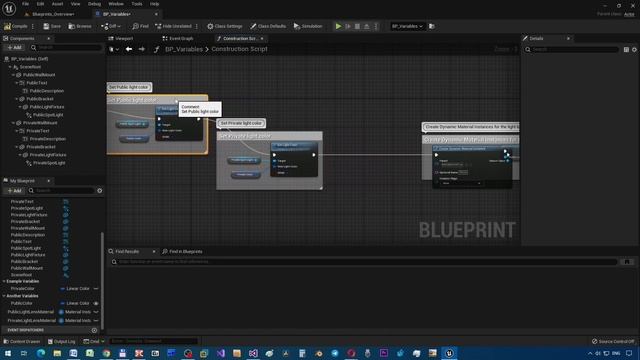The height and width of the screenshot is (360, 640).
Task: Open Class Settings
Action: click(x=224, y=26)
